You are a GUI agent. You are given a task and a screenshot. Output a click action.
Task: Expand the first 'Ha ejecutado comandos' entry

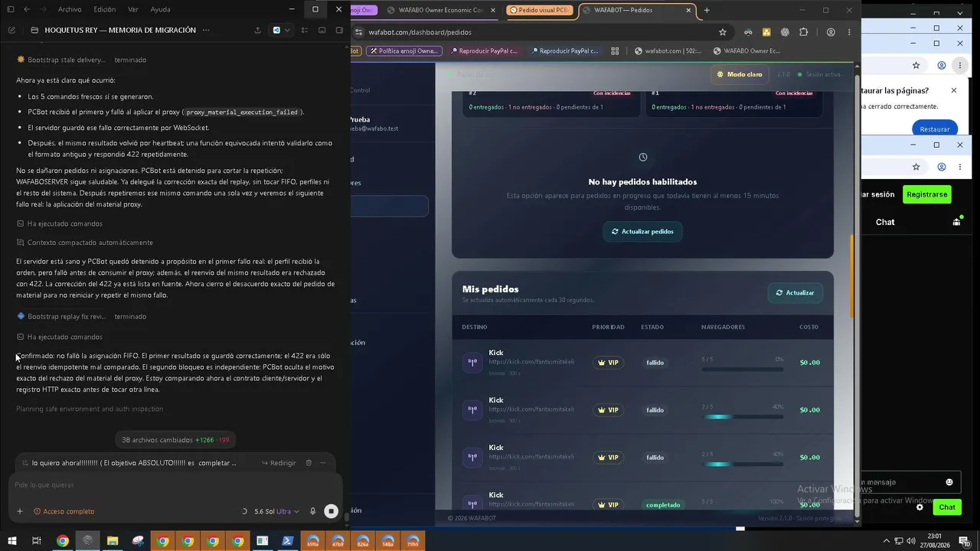point(60,223)
